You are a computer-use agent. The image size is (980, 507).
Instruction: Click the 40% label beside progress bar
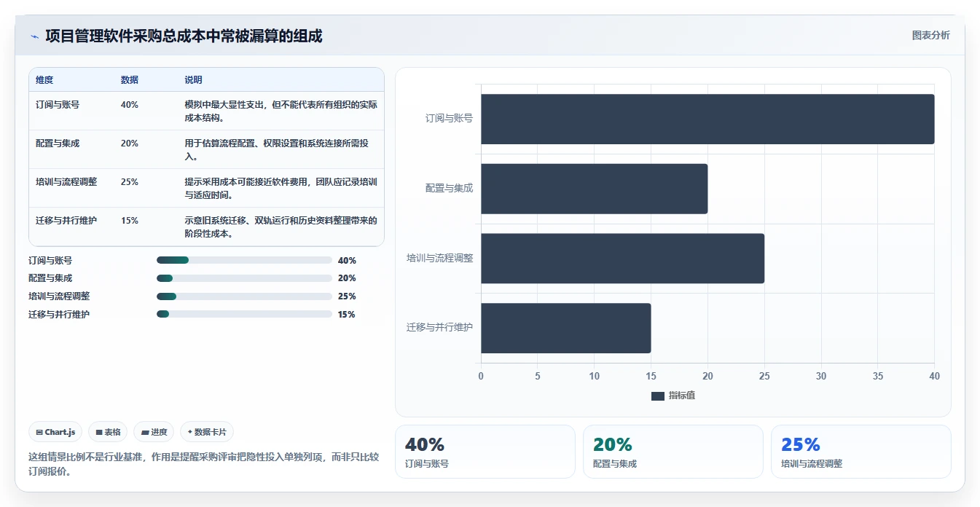point(347,260)
